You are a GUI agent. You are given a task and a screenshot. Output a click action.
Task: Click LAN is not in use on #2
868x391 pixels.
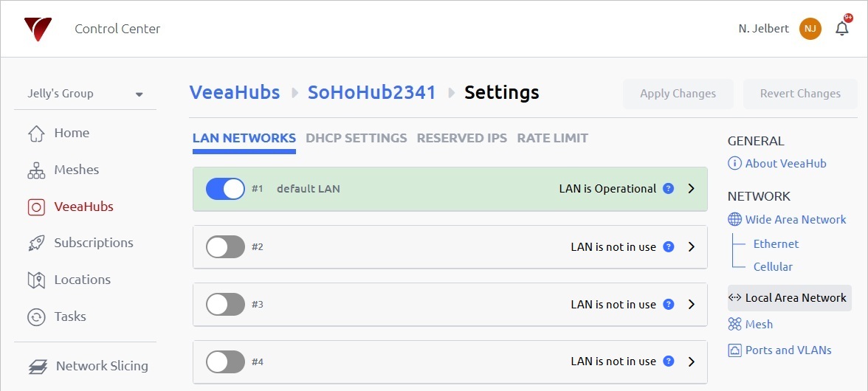[x=613, y=246]
